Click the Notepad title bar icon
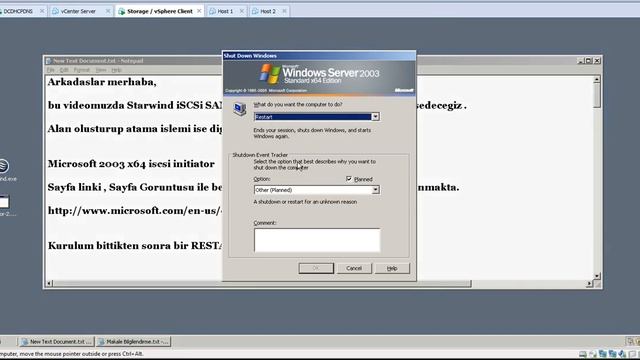 [x=49, y=61]
